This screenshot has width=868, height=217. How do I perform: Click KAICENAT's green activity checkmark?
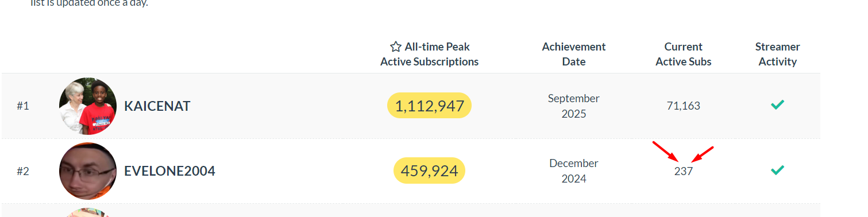pyautogui.click(x=778, y=104)
